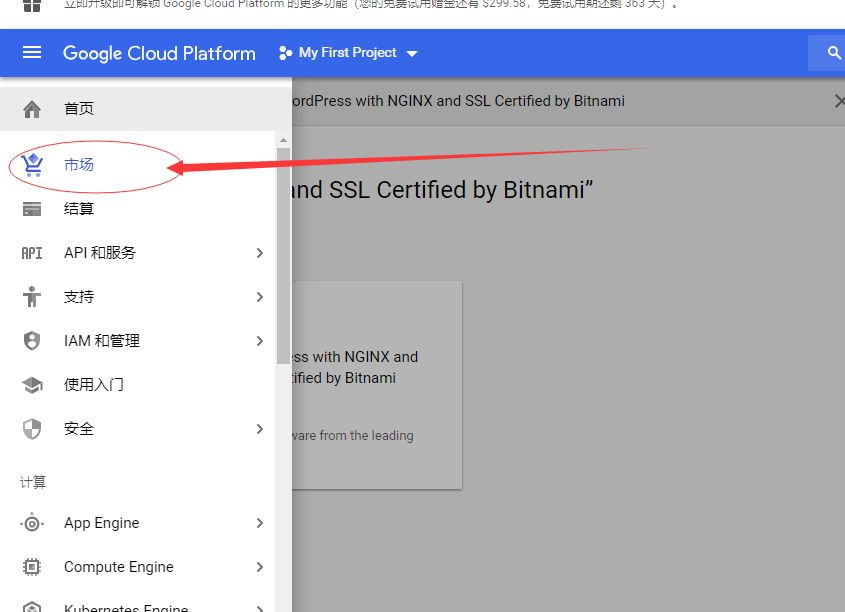Click the WordPress with NGINX result card
Image resolution: width=845 pixels, height=612 pixels.
(377, 385)
